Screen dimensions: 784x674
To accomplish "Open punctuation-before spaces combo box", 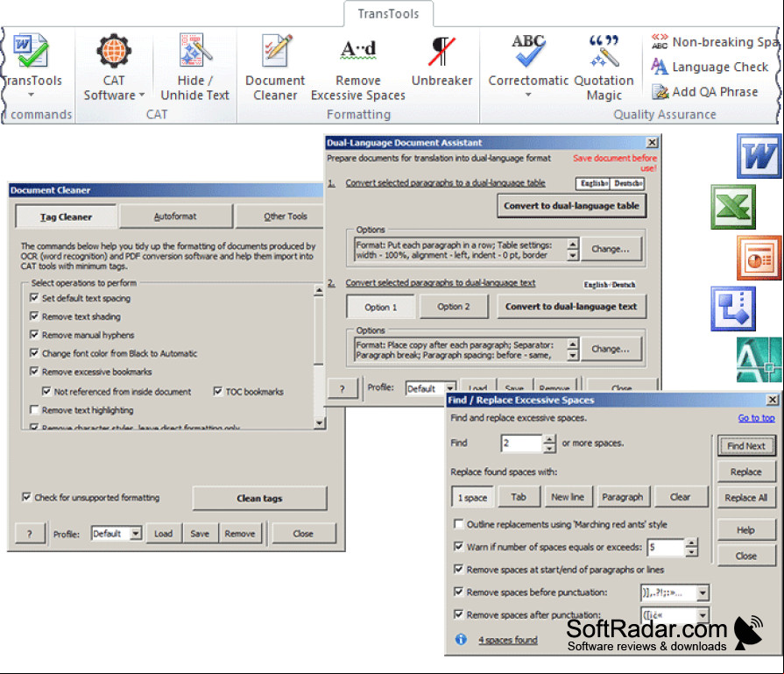I will pos(703,593).
